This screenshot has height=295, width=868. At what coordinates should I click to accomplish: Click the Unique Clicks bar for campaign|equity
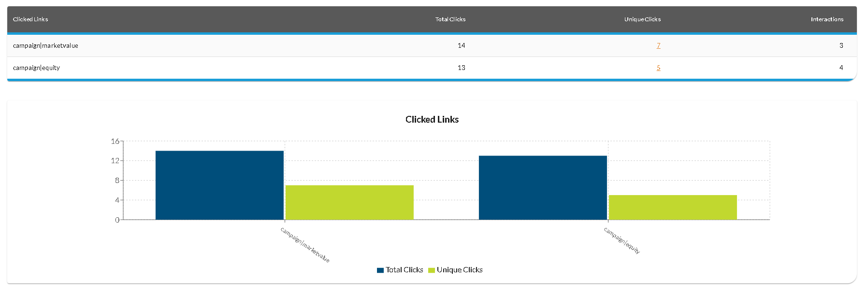click(x=673, y=207)
